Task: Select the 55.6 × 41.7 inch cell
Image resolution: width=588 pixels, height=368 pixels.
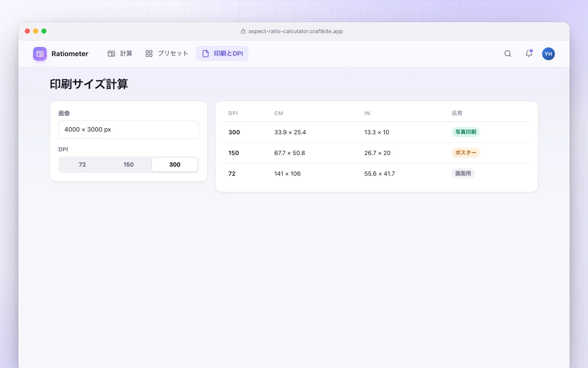Action: pos(379,174)
